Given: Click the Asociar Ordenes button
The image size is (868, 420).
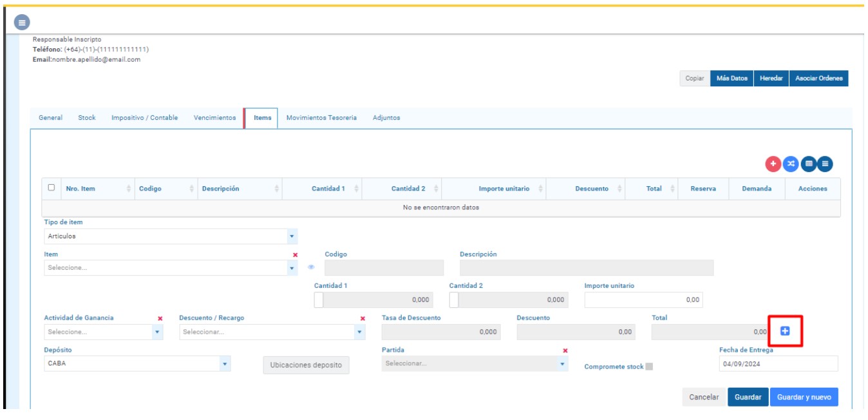Looking at the screenshot, I should coord(819,78).
